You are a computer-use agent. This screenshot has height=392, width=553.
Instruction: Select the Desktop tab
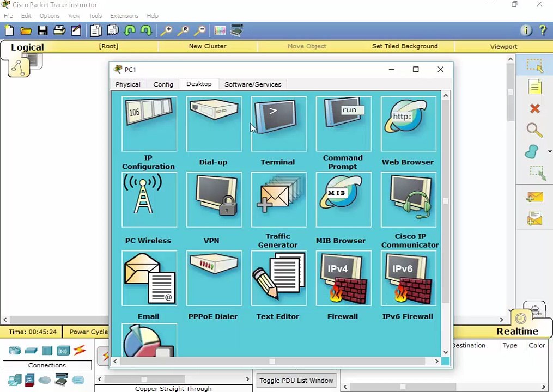[199, 84]
